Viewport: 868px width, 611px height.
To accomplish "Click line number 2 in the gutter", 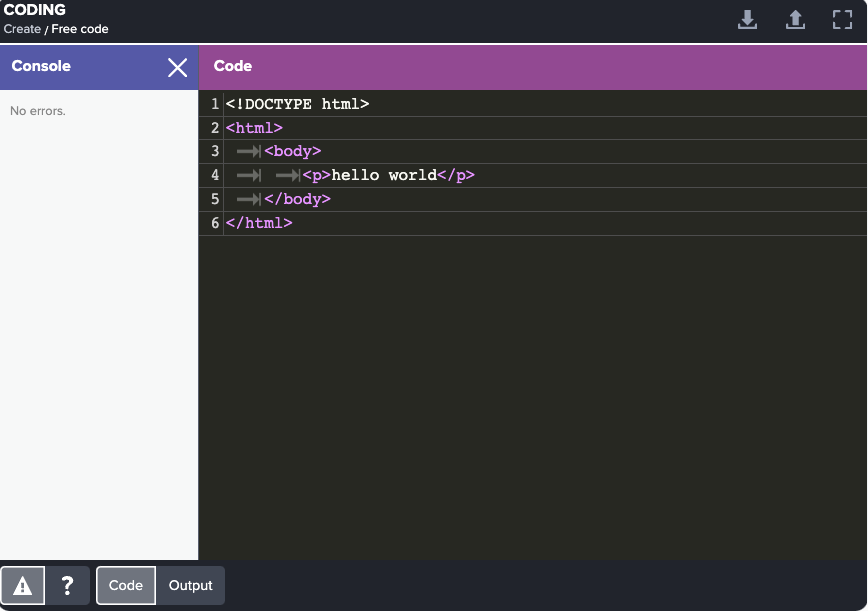I will 215,128.
